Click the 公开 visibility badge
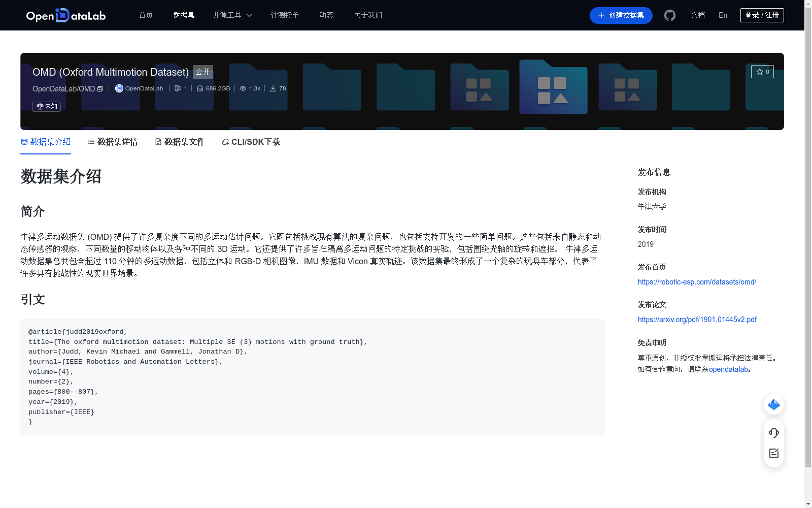 tap(203, 72)
